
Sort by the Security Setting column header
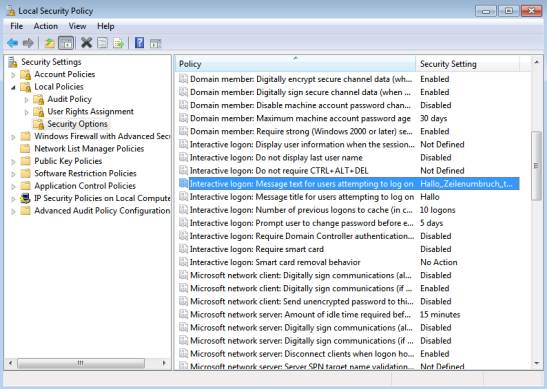467,64
